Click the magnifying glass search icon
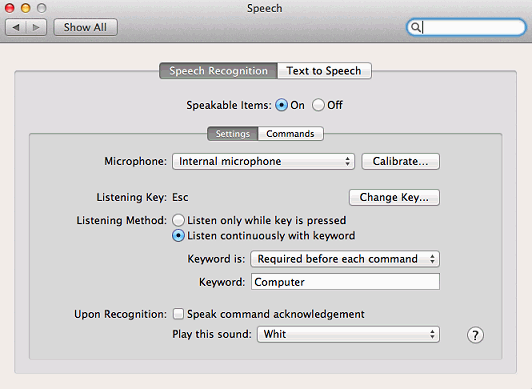Screen dimensions: 532x389 click(x=415, y=27)
